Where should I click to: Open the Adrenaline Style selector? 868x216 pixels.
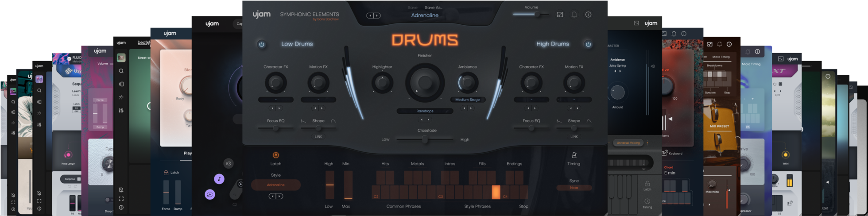pyautogui.click(x=275, y=185)
